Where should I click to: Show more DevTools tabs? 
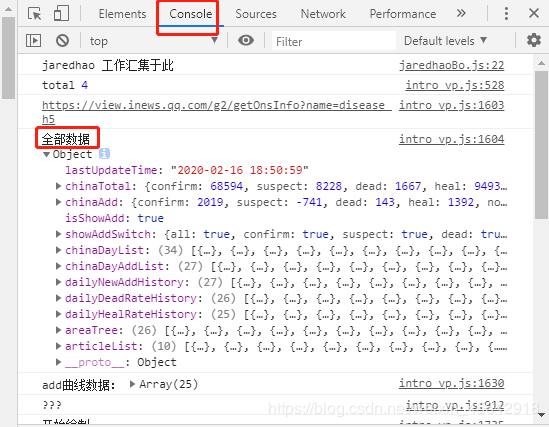coord(461,14)
